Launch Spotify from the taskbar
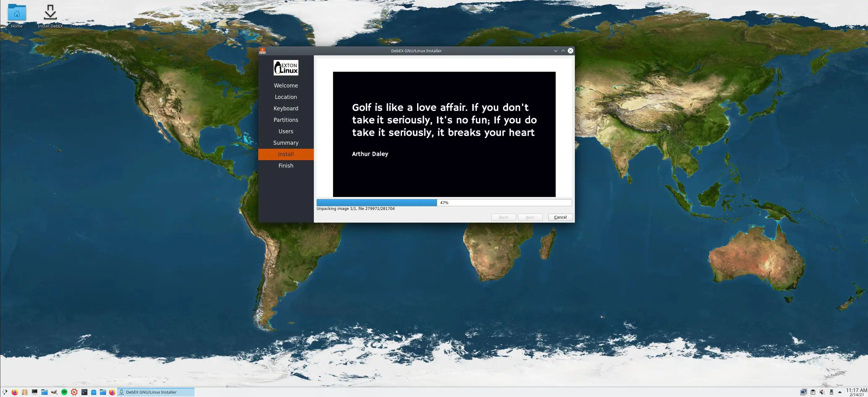 [64, 392]
